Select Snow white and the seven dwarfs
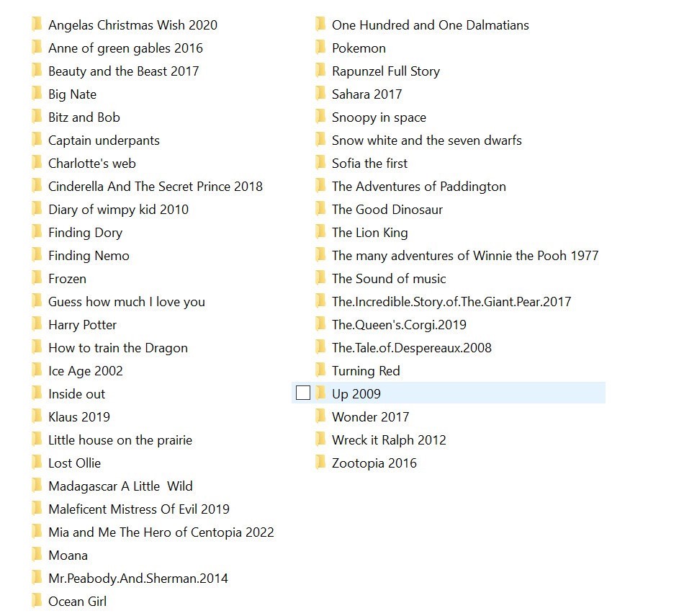 coord(427,140)
